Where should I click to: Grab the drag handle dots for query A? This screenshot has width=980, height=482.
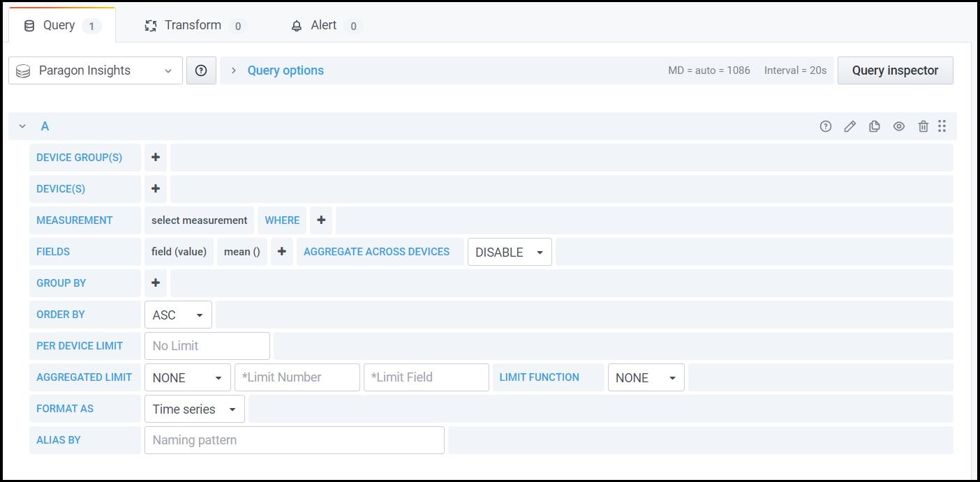coord(942,126)
